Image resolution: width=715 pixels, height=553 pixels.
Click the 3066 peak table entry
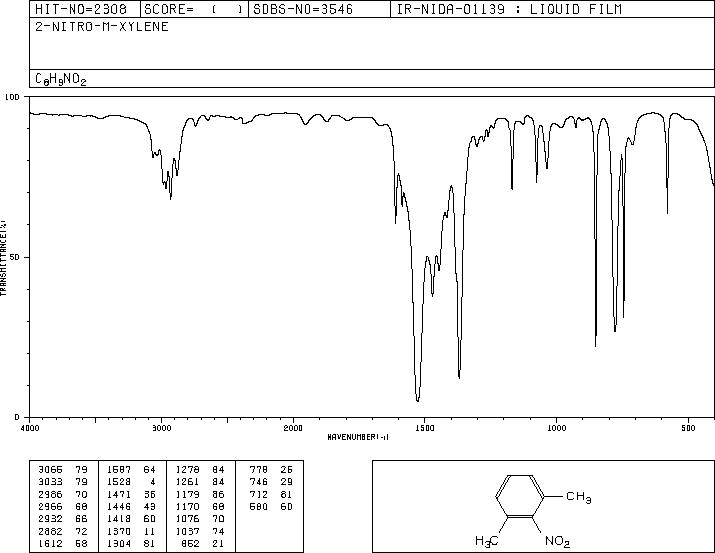(51, 470)
